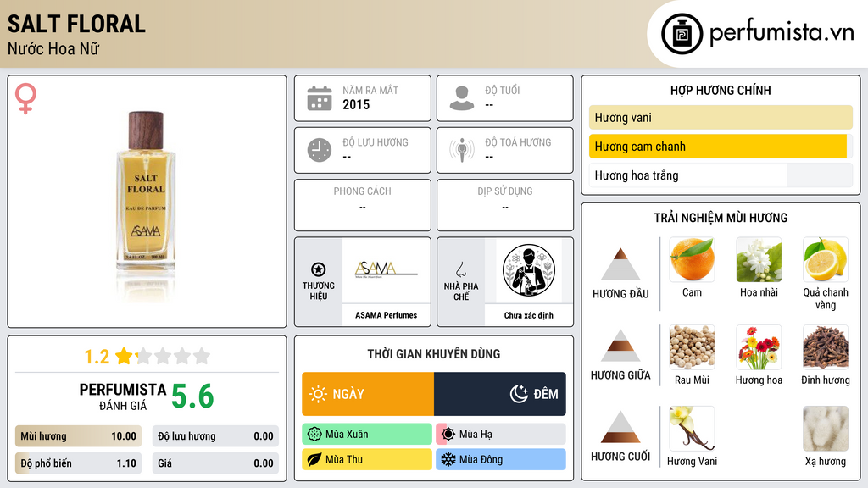The image size is (868, 488).
Task: Click the ASAMA brand logo image
Action: (386, 270)
